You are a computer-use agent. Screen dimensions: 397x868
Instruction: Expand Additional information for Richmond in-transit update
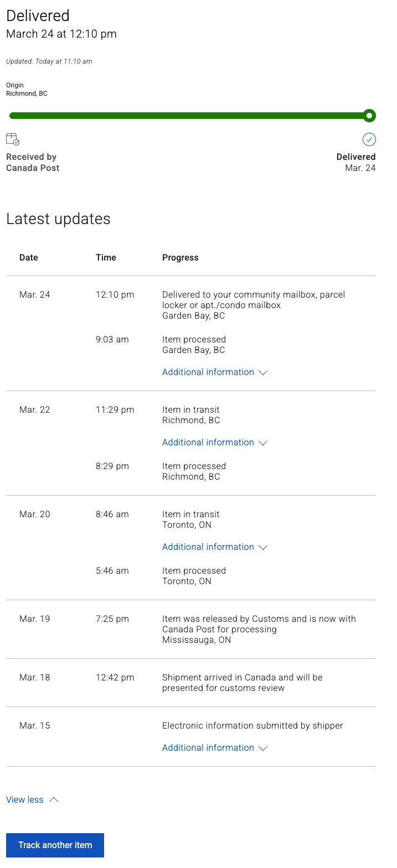point(214,443)
